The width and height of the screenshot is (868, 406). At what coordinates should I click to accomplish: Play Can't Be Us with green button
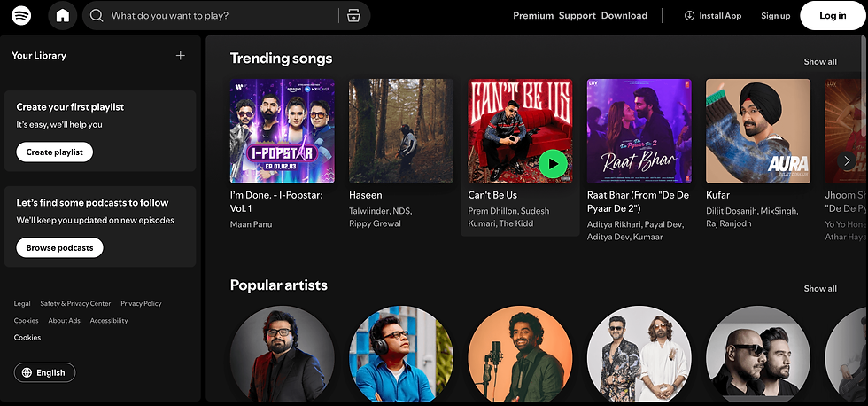pos(553,164)
